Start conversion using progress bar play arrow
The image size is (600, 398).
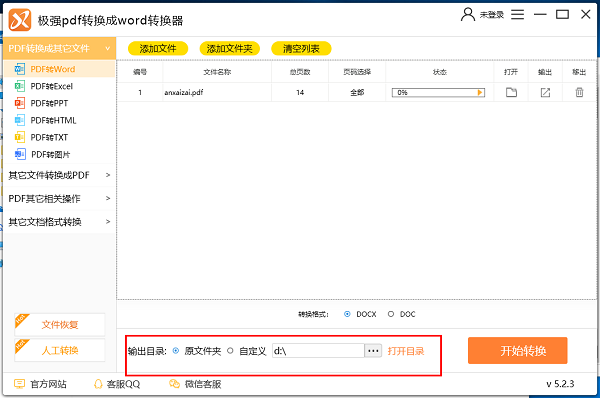click(480, 92)
